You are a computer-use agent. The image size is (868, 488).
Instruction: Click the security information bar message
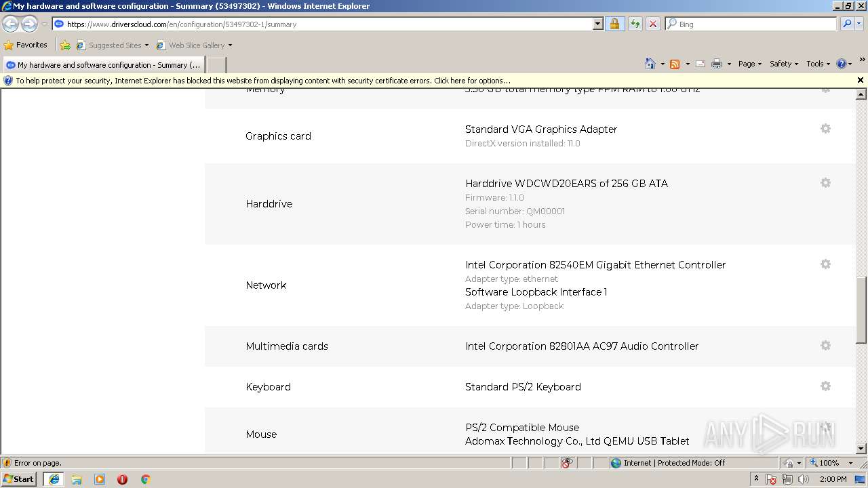point(263,81)
